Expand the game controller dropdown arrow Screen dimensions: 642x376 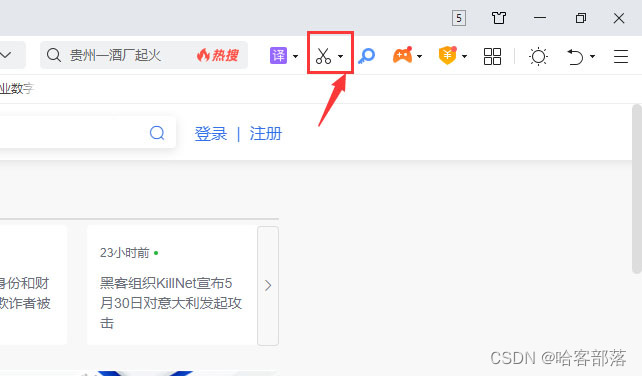[419, 56]
